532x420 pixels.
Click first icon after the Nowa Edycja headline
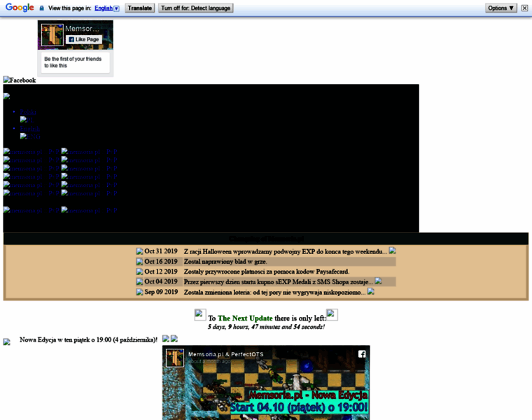click(166, 338)
